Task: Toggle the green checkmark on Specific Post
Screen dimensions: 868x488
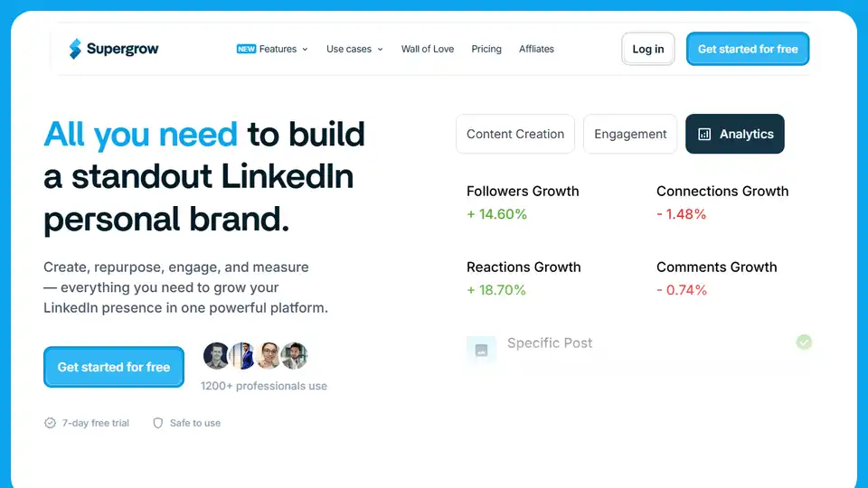Action: click(x=804, y=343)
